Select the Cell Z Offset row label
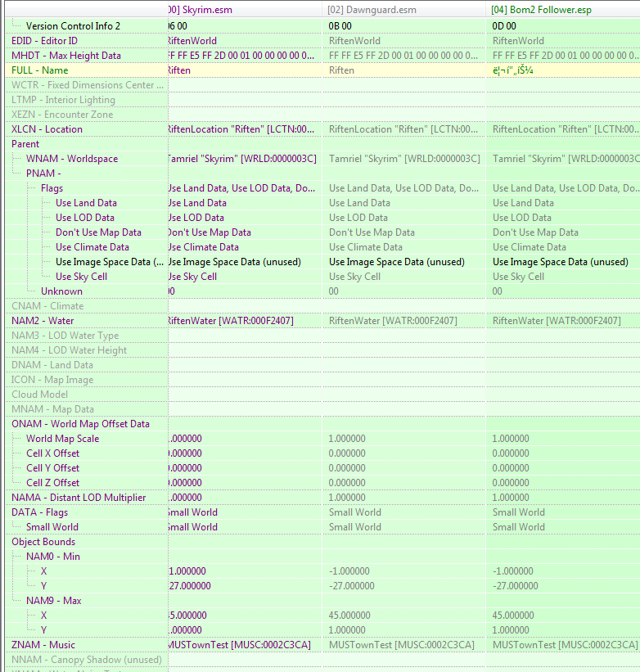This screenshot has height=672, width=640. 52,483
